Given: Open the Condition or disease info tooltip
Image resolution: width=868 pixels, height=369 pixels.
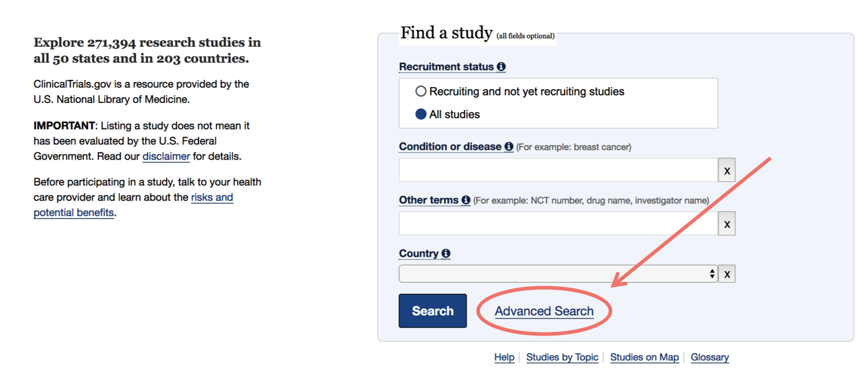Looking at the screenshot, I should coord(508,146).
